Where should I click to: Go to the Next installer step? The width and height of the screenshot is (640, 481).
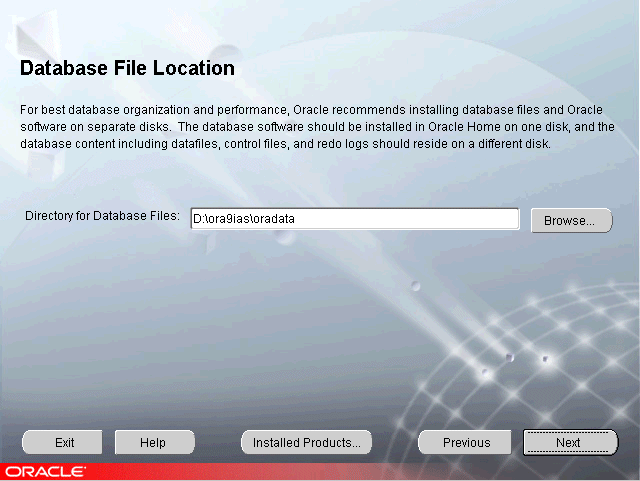(x=571, y=442)
